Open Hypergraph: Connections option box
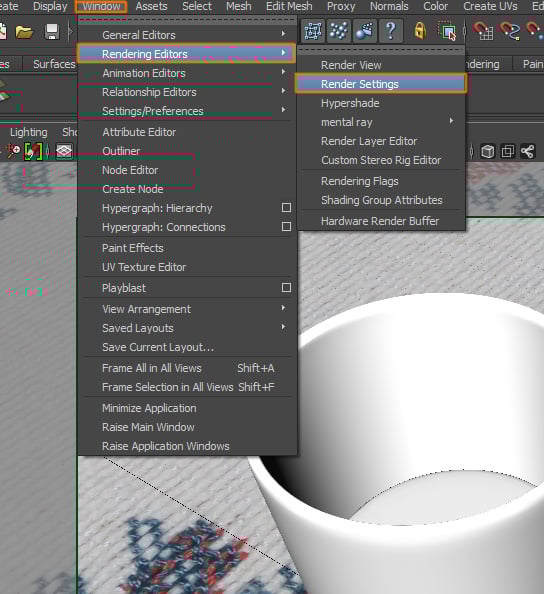The height and width of the screenshot is (594, 544). pos(286,227)
